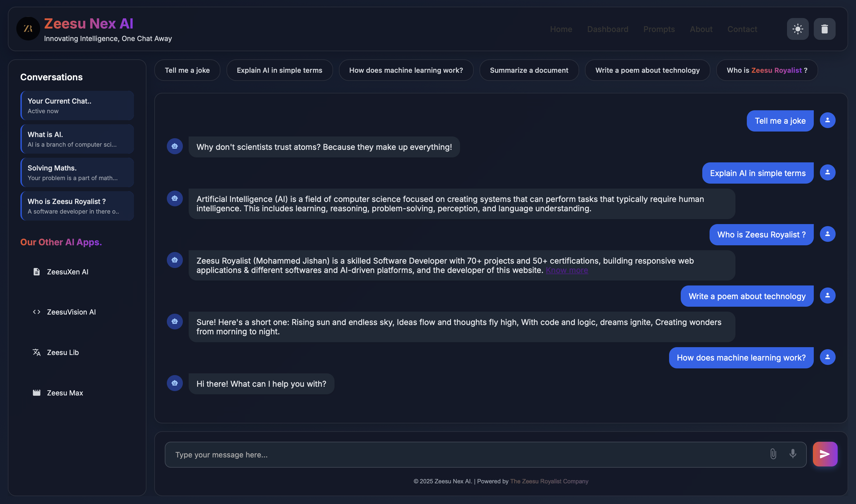Click 'Explain AI in simple terms' chip
856x504 pixels.
click(x=279, y=70)
